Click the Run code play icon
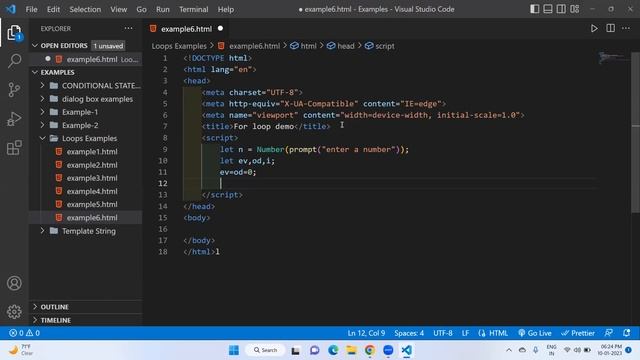This screenshot has height=360, width=640. (594, 28)
